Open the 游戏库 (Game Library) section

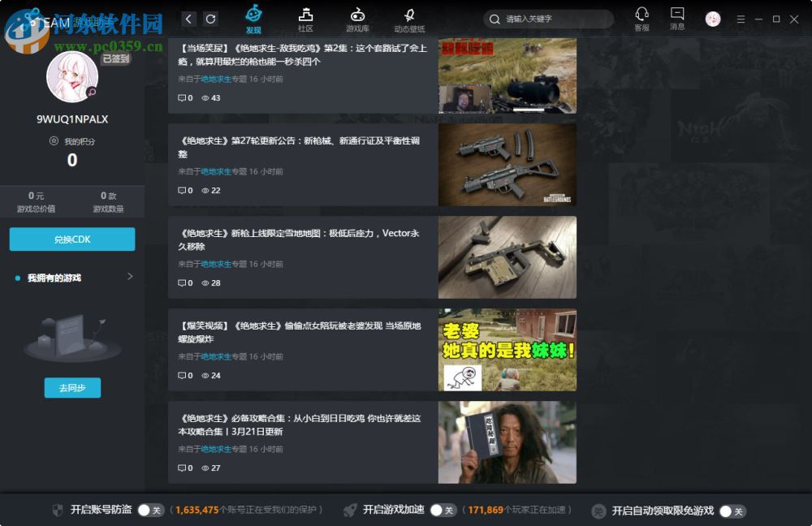(x=357, y=16)
